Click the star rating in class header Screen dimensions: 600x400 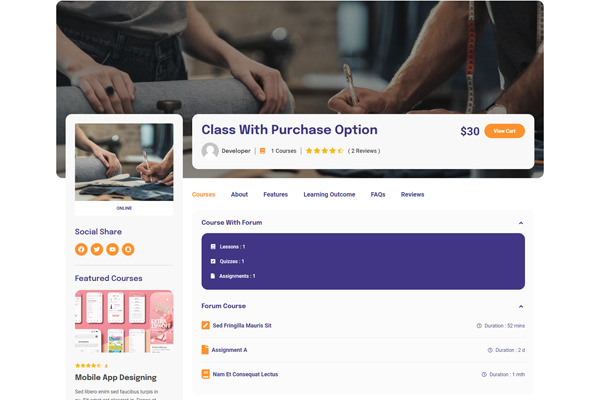point(324,151)
